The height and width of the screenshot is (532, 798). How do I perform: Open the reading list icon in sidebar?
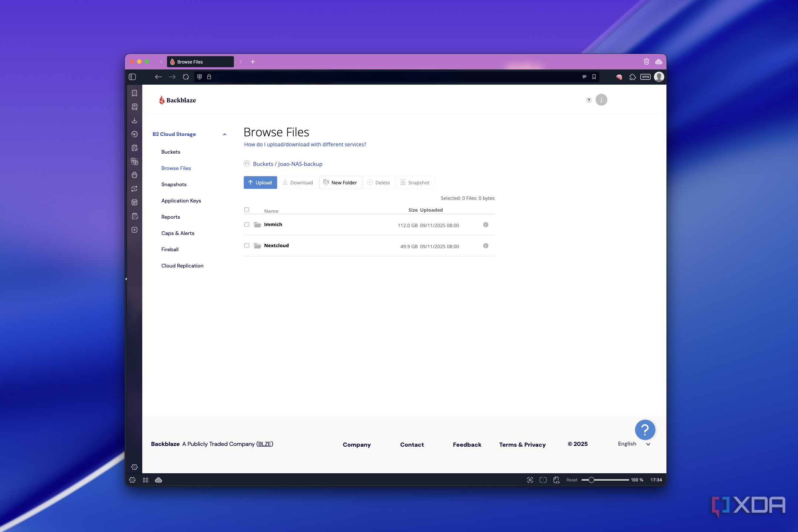(134, 107)
